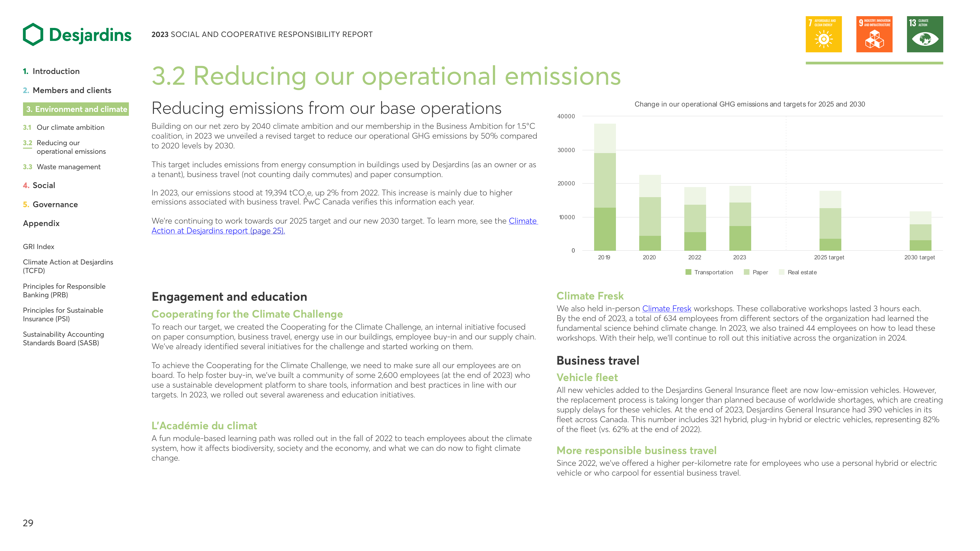Open Sustainability Accounting Standards Board (SASB)

click(63, 338)
